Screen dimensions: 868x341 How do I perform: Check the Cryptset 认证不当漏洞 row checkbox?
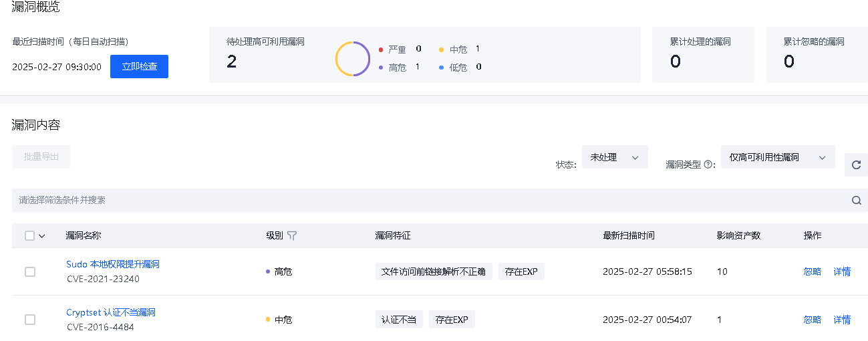30,320
